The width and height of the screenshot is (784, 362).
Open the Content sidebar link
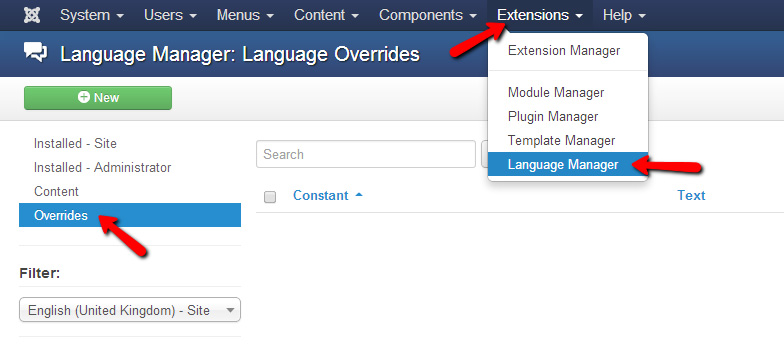click(56, 192)
